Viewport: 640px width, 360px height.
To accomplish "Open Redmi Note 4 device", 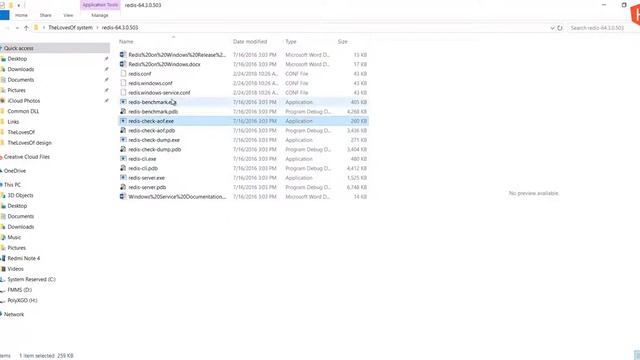I will coord(24,258).
